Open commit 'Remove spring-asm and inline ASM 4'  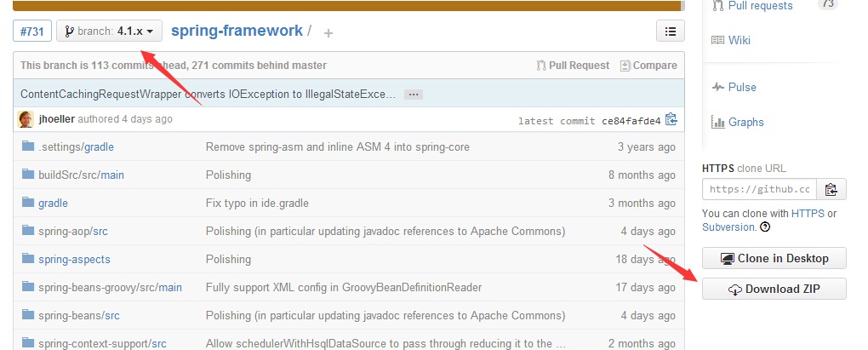[338, 146]
